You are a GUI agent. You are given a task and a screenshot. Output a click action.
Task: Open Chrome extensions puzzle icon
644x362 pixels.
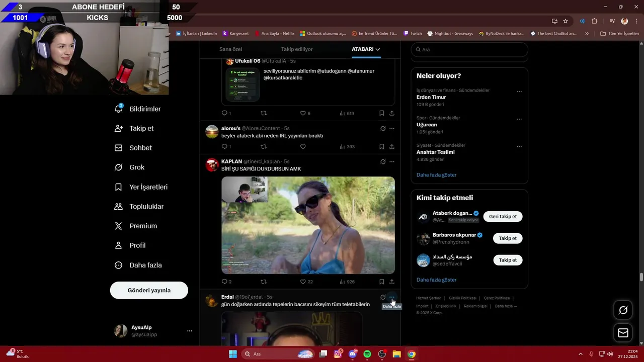[594, 21]
